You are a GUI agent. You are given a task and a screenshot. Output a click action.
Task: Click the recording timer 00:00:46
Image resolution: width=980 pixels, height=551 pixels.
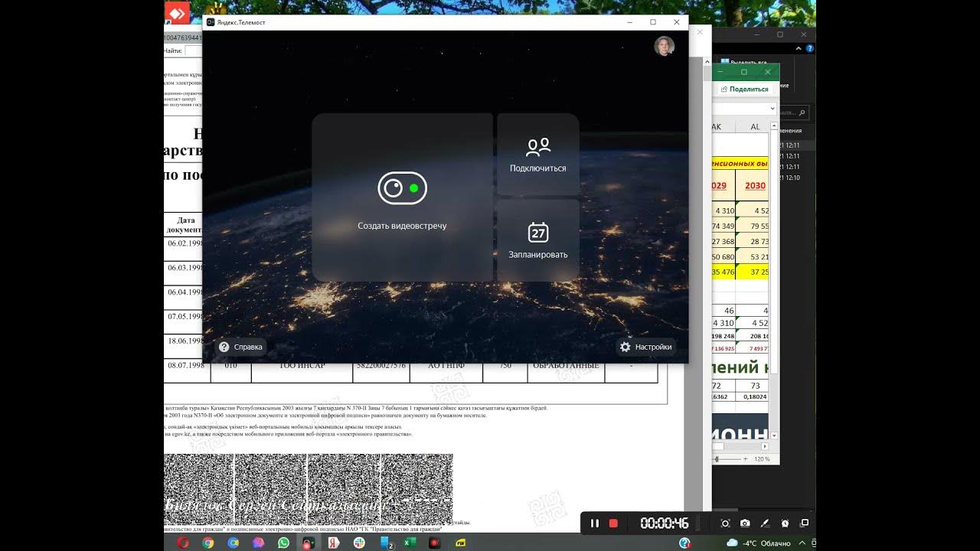(x=665, y=523)
